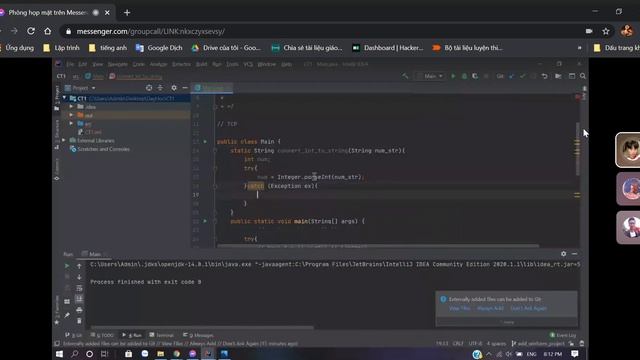Click the up arrow in Run console
The image size is (640, 360).
[79, 266]
